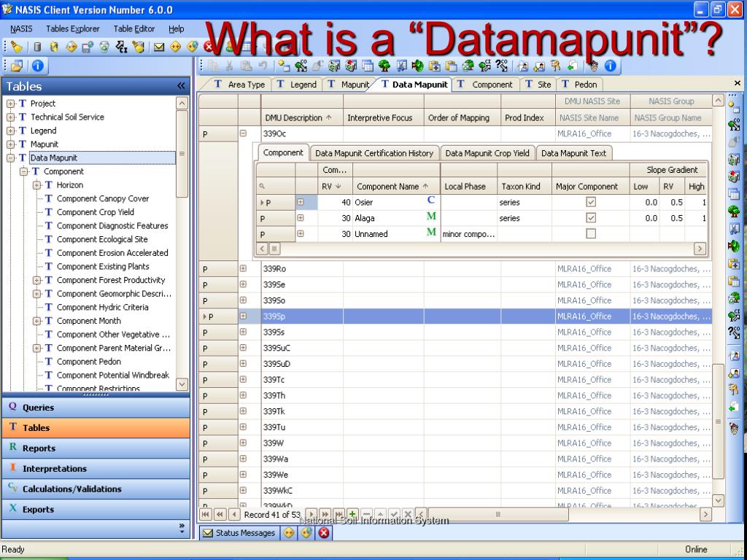Viewport: 747px width, 560px height.
Task: Click the yellow diamond icon right of Status Messages
Action: 289,533
